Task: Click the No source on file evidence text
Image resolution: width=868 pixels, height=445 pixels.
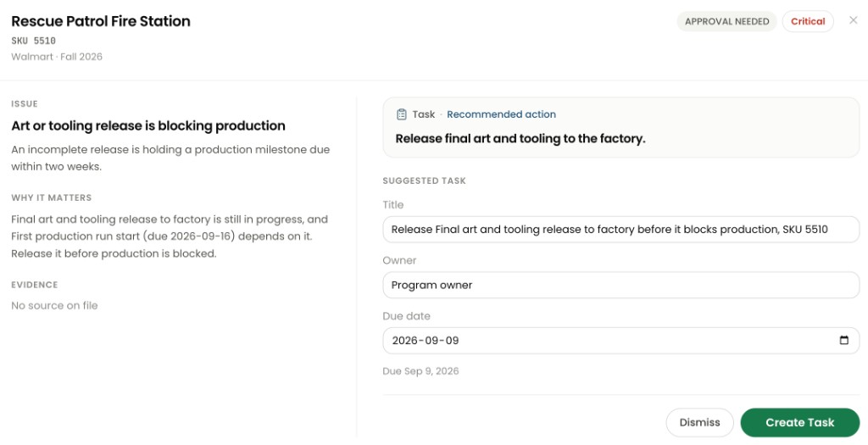Action: 54,305
